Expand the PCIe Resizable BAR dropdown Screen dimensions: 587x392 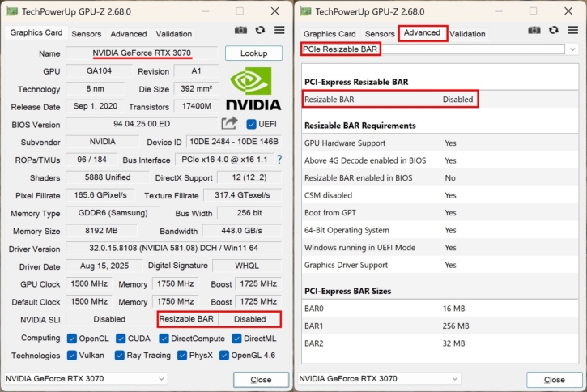(572, 49)
